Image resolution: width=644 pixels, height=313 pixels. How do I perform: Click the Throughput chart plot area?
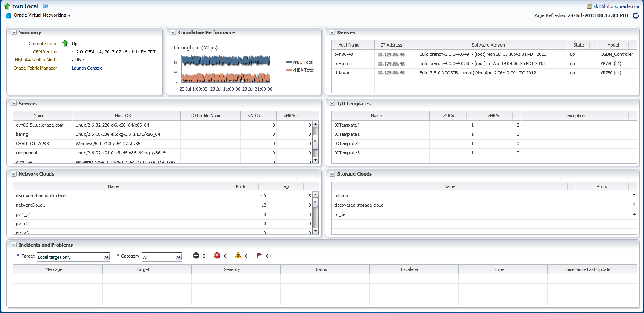(x=226, y=69)
